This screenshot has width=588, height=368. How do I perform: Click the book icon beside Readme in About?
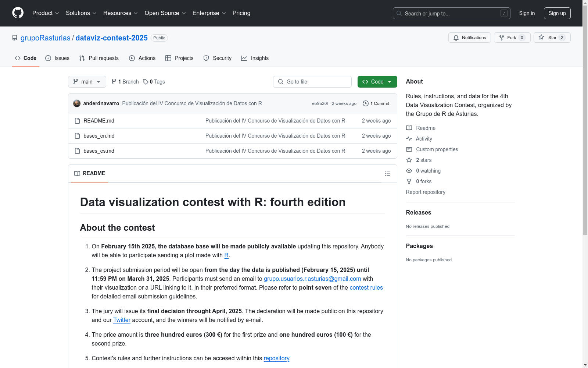[x=409, y=128]
